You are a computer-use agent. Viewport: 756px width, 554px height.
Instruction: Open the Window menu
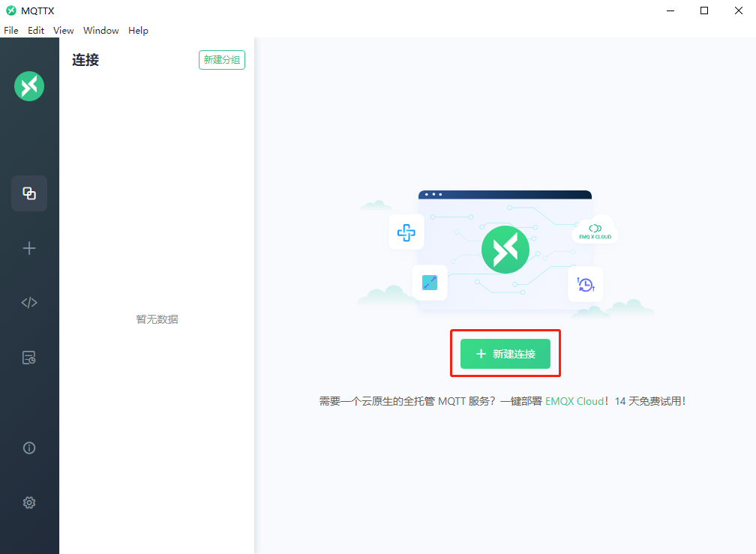click(x=100, y=30)
